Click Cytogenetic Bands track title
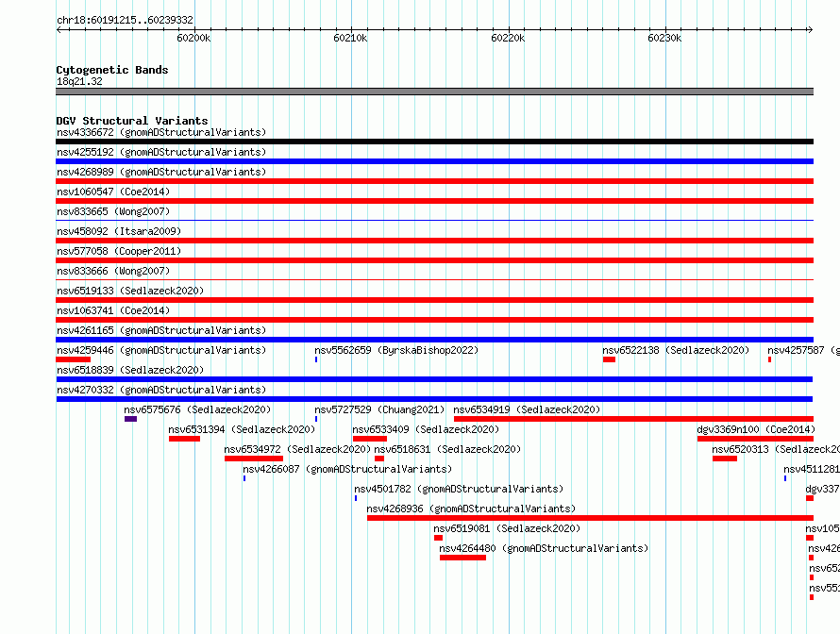The image size is (840, 634). point(112,70)
